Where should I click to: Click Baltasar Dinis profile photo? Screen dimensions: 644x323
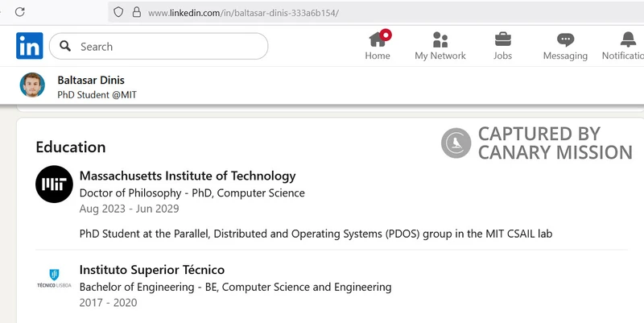coord(32,85)
